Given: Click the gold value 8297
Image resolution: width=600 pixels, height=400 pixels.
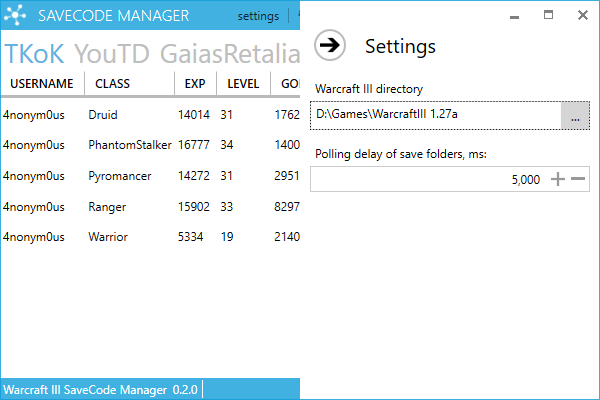Looking at the screenshot, I should pos(287,207).
